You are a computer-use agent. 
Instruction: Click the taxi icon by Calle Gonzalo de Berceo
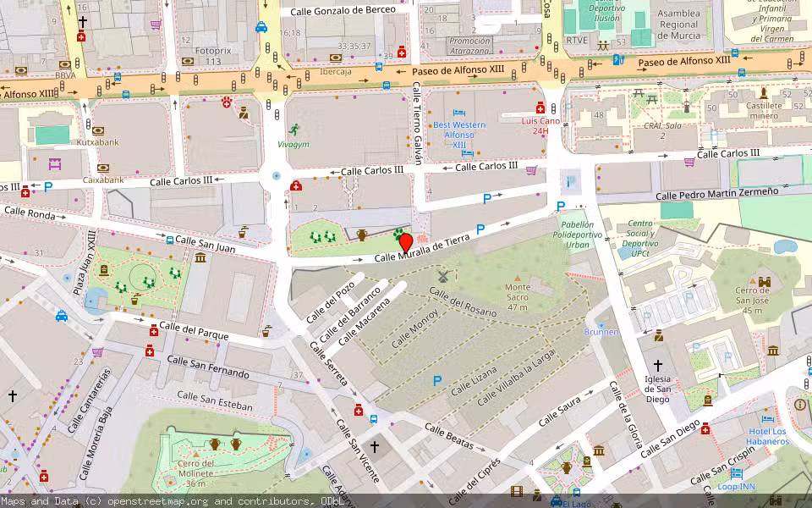click(261, 27)
